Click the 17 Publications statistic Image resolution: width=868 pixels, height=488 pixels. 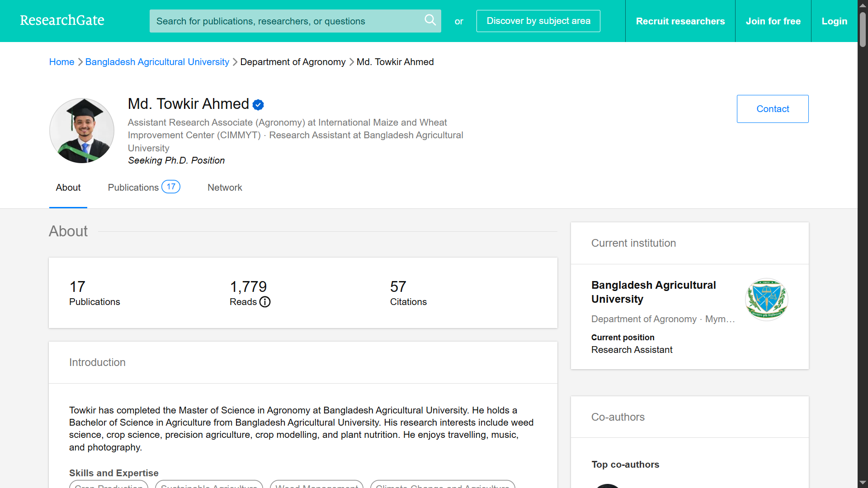pos(94,293)
